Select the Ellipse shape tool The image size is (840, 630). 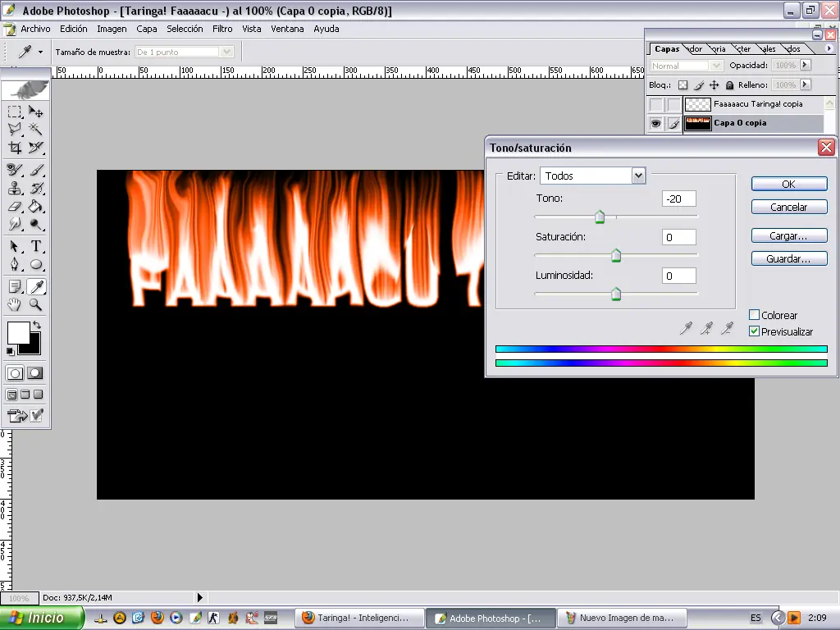click(36, 264)
